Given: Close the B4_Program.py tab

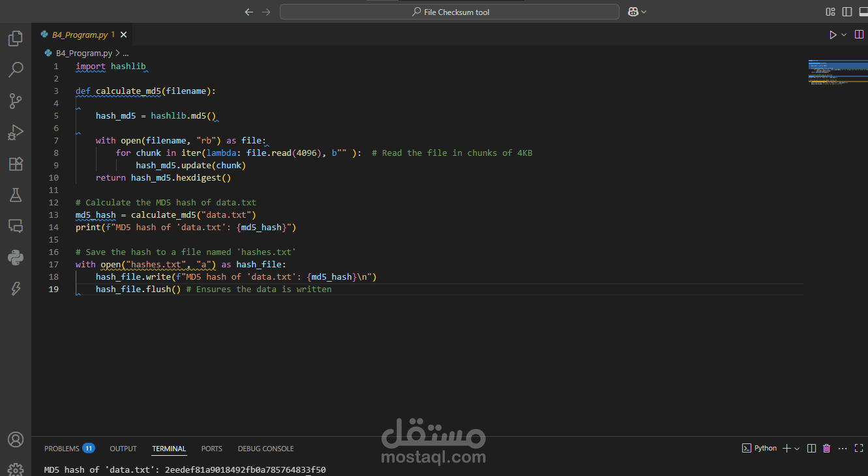Looking at the screenshot, I should pyautogui.click(x=124, y=35).
